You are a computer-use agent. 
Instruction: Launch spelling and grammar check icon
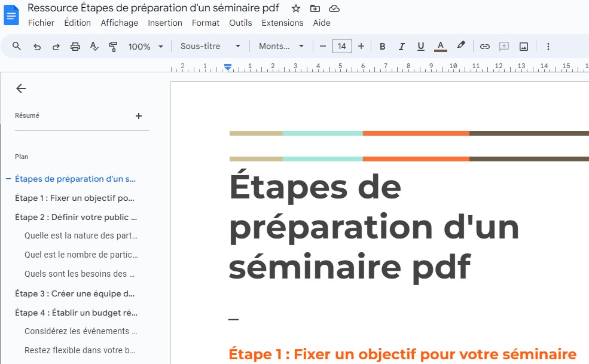pos(94,46)
